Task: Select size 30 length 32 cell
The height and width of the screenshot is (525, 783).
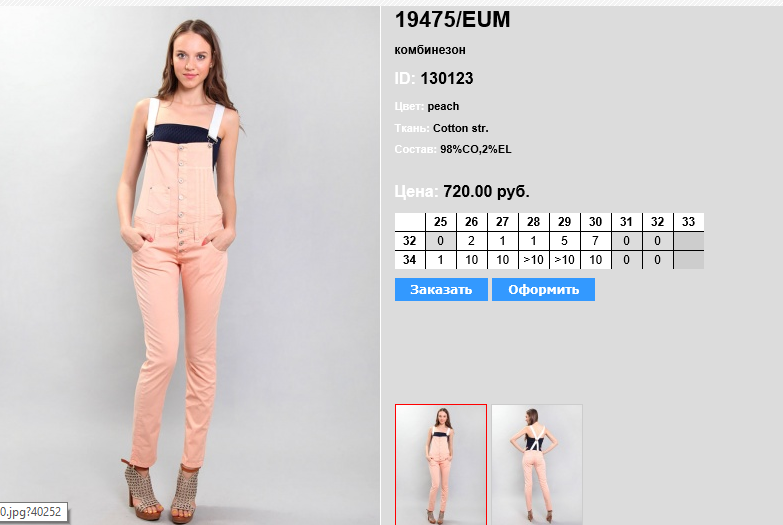Action: [595, 241]
